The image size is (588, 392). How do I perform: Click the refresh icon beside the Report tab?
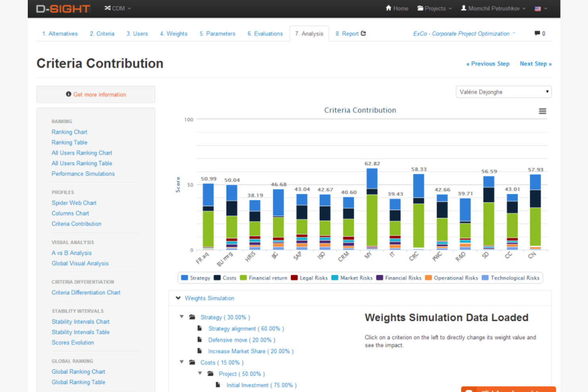pos(364,33)
